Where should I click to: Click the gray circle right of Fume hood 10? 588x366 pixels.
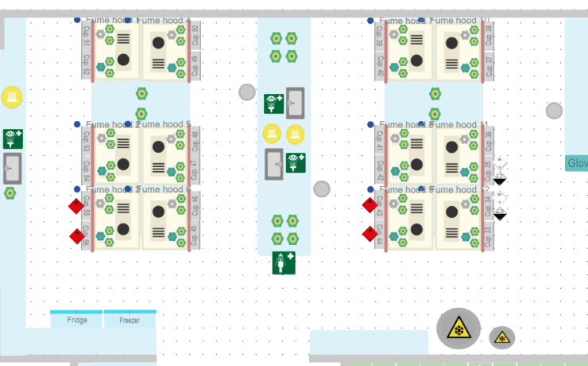pos(554,111)
